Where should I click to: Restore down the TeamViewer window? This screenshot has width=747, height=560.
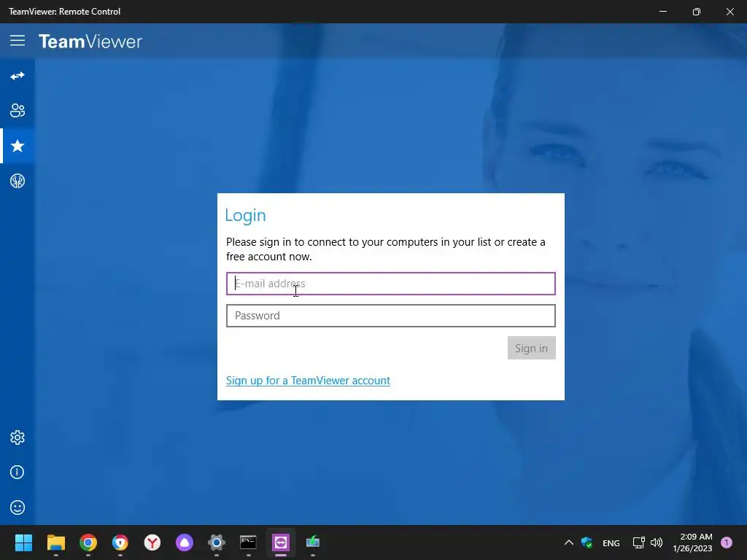(697, 12)
